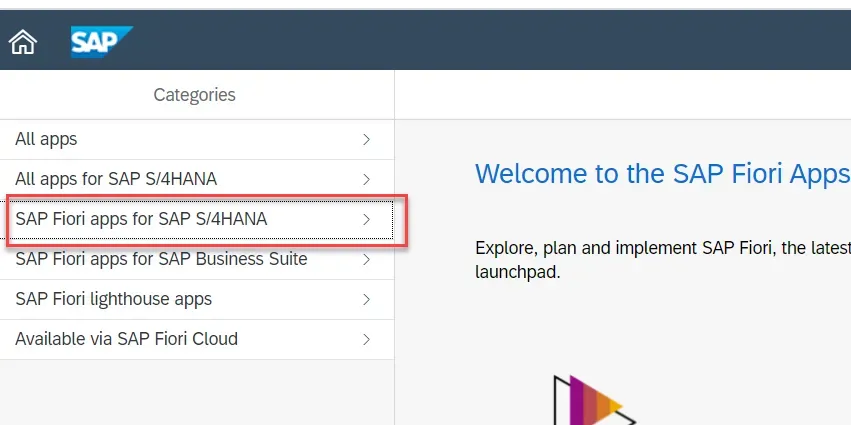Click the Categories panel header
This screenshot has width=851, height=425.
(195, 95)
